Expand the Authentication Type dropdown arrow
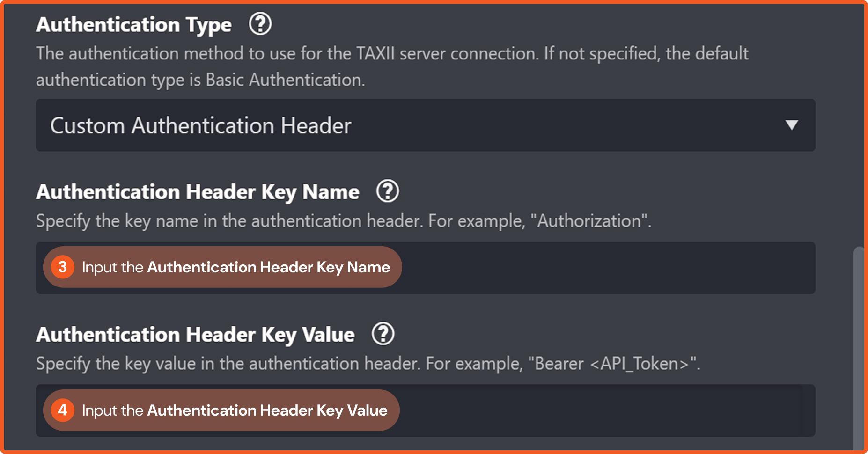 tap(791, 125)
